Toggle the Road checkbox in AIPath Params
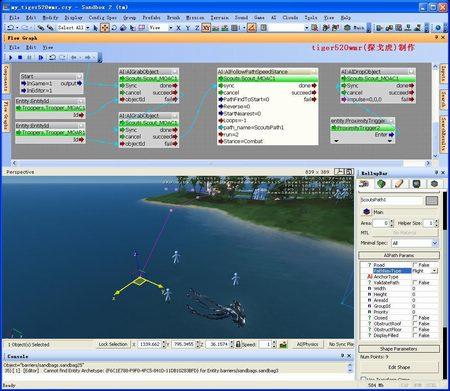450x391 pixels. click(415, 265)
